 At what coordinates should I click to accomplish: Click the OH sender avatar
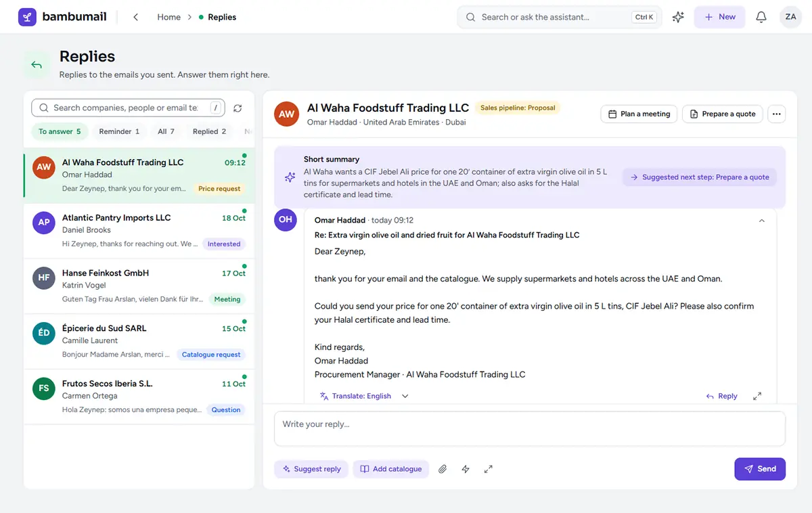point(286,219)
